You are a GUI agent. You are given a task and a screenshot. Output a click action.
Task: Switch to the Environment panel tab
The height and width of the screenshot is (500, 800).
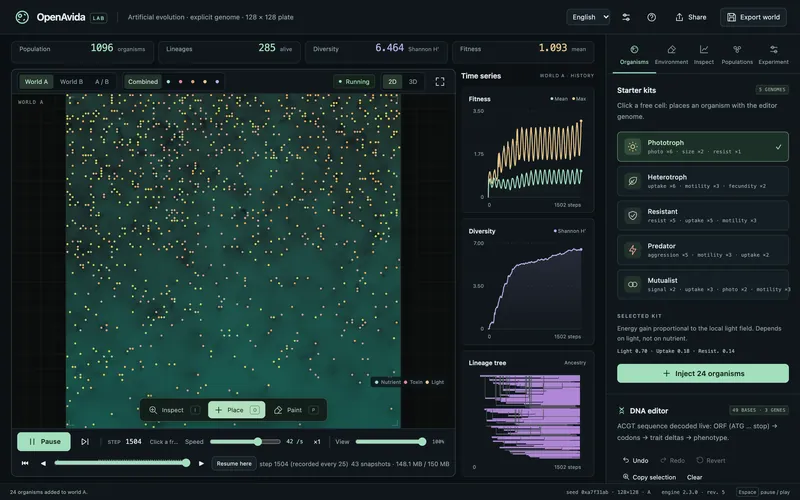click(671, 55)
